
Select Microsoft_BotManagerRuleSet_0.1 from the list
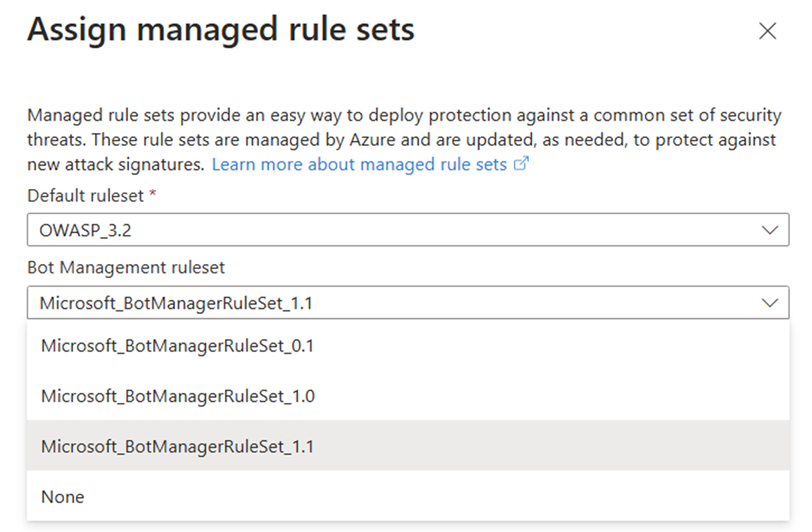pyautogui.click(x=177, y=346)
